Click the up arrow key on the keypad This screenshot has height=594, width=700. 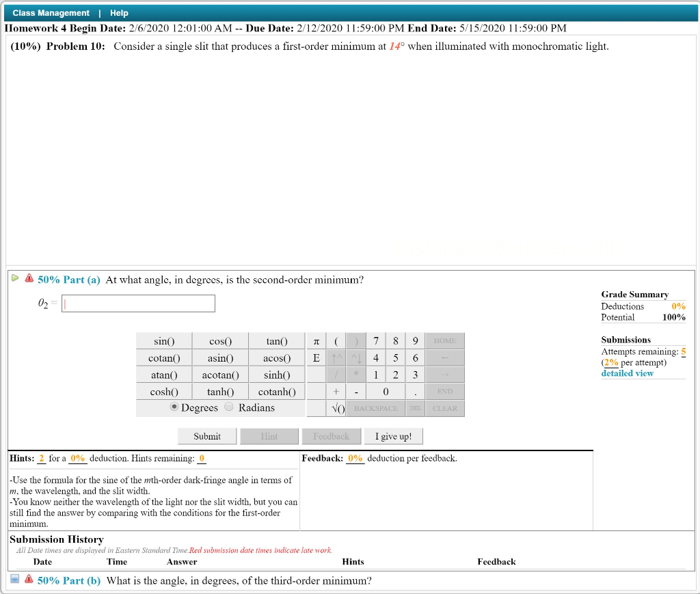pyautogui.click(x=336, y=357)
